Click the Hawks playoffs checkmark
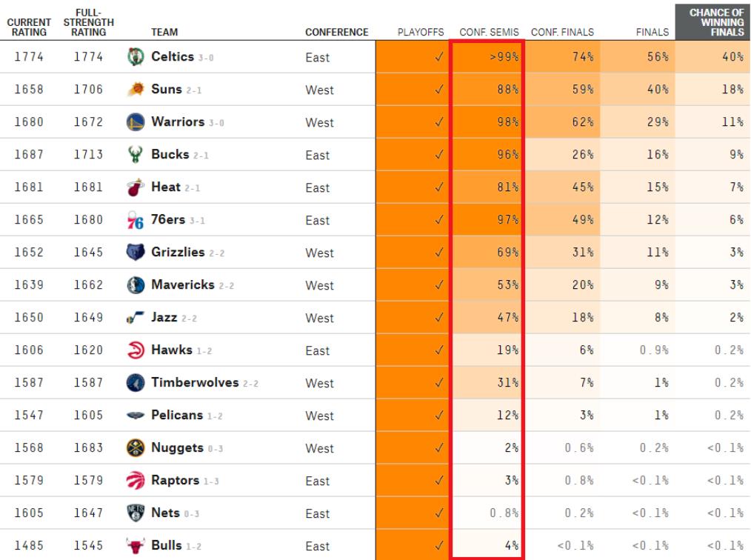The width and height of the screenshot is (751, 560). [439, 351]
